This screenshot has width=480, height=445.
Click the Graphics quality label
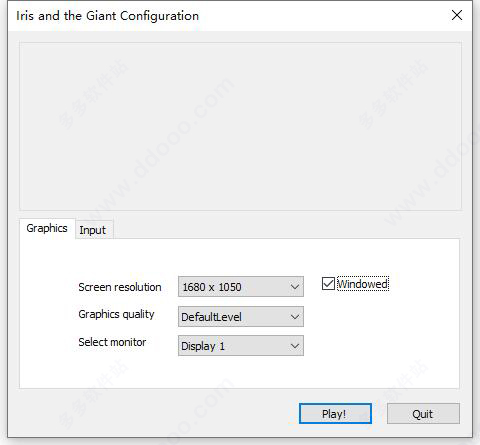(x=116, y=314)
